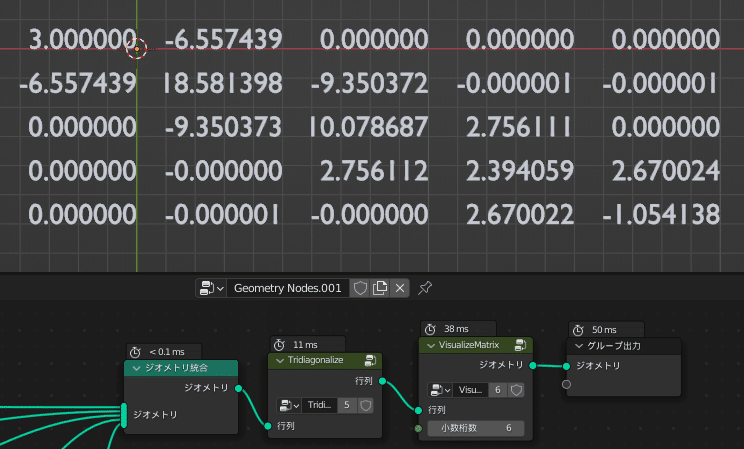Viewport: 744px width, 449px height.
Task: Click the 50 ms timing label
Action: (x=604, y=330)
